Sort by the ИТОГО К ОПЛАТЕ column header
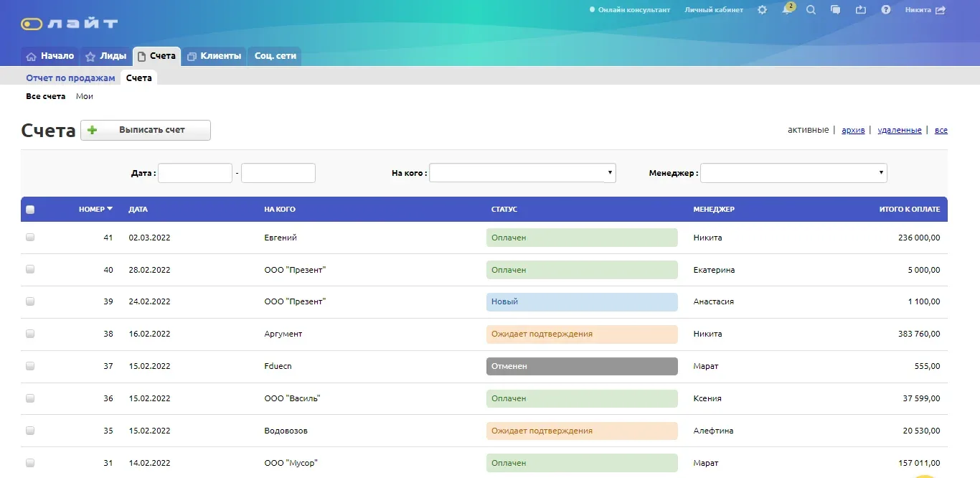Screen dimensions: 980x478 tap(910, 210)
